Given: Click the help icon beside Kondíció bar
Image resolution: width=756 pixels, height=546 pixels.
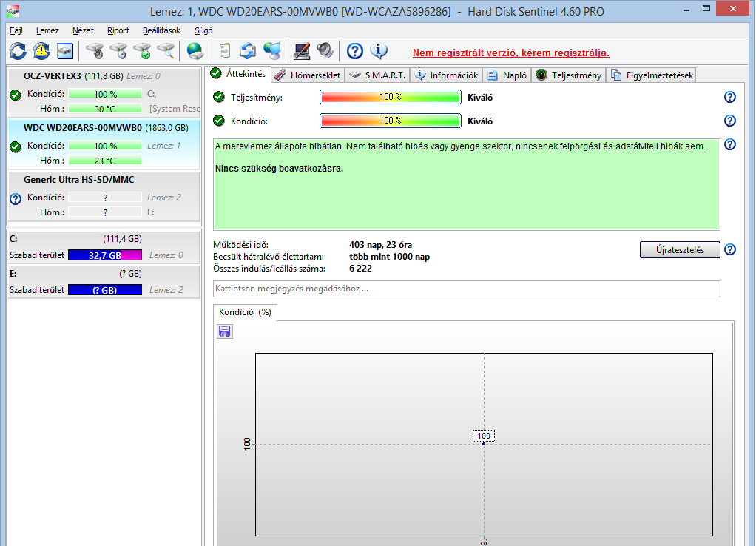Looking at the screenshot, I should 730,121.
